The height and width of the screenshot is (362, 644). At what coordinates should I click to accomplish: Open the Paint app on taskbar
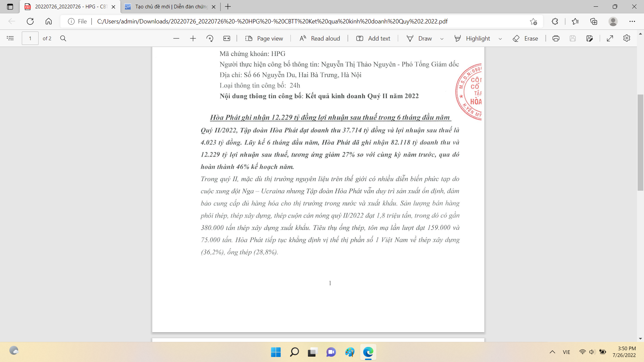tap(350, 352)
